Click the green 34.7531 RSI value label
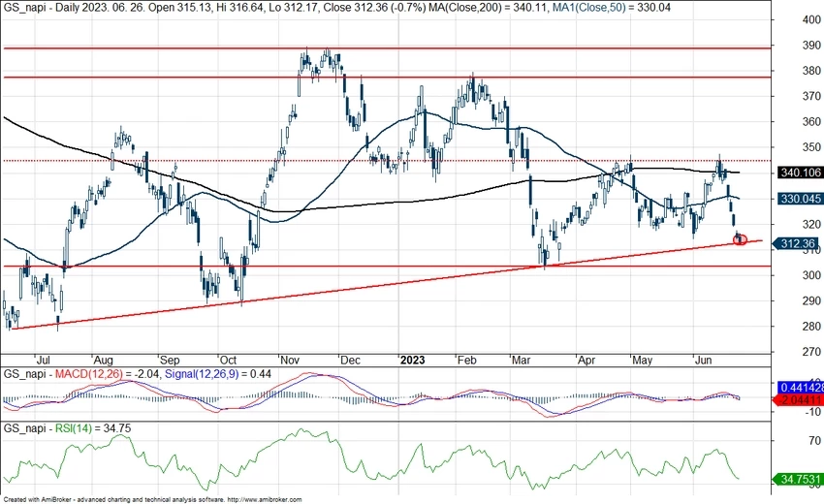 coord(800,479)
